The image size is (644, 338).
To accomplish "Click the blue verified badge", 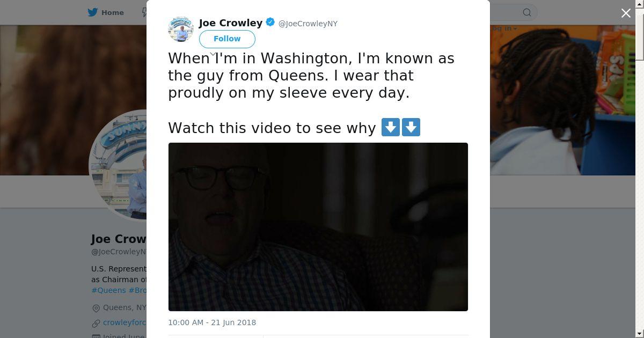I will pyautogui.click(x=270, y=23).
